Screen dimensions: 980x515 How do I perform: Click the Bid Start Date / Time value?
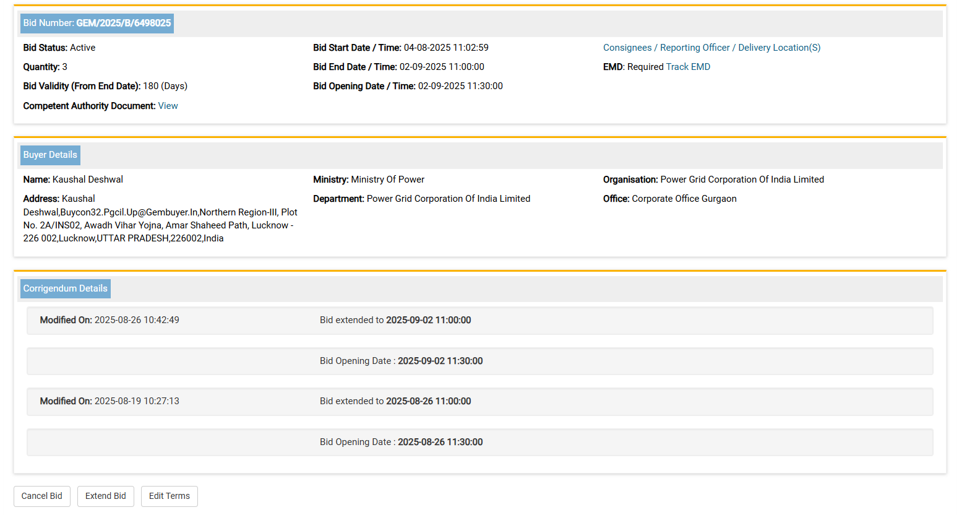coord(445,48)
